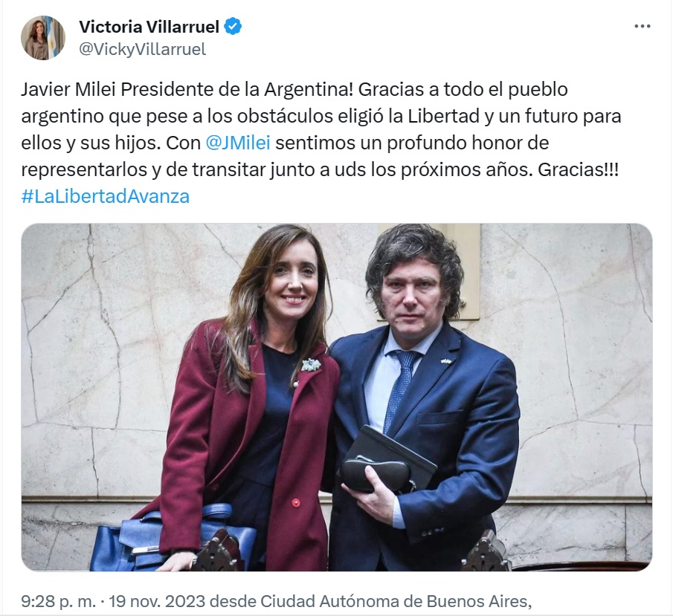Click the word "Libertad" in the tweet body

(x=443, y=116)
